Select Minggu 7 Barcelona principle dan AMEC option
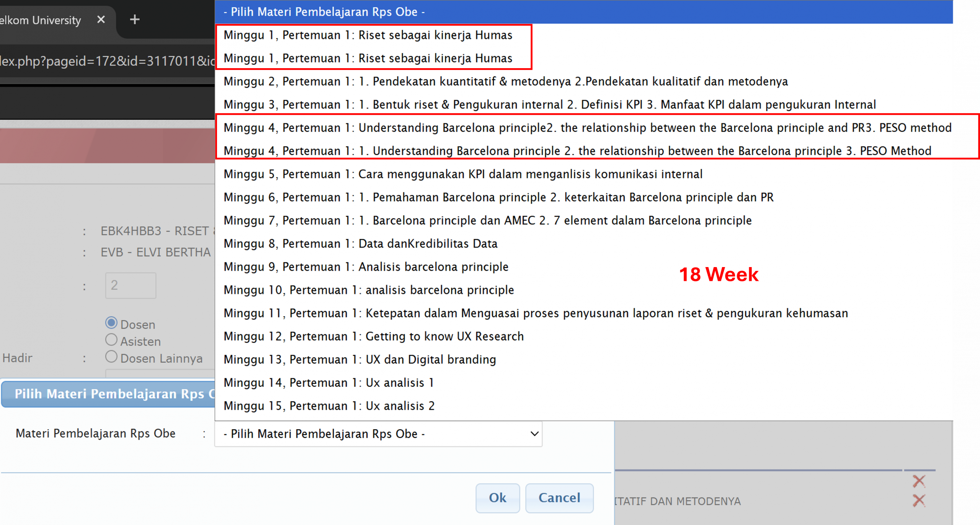 click(584, 220)
